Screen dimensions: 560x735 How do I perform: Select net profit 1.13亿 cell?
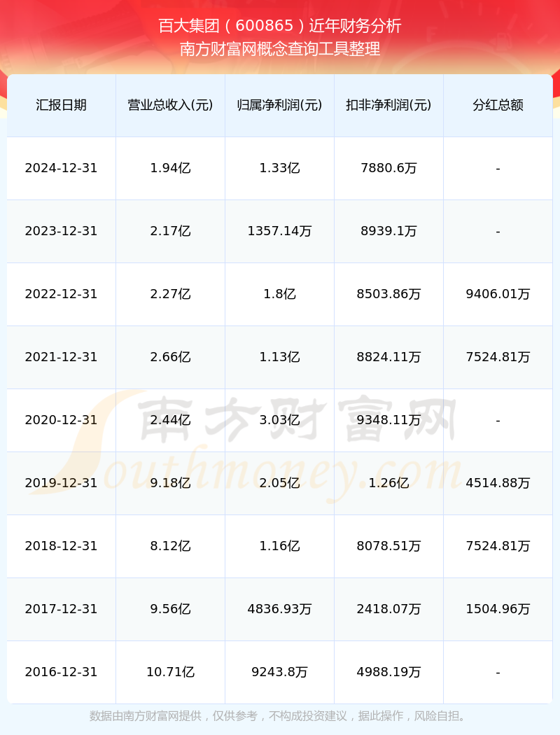click(280, 357)
